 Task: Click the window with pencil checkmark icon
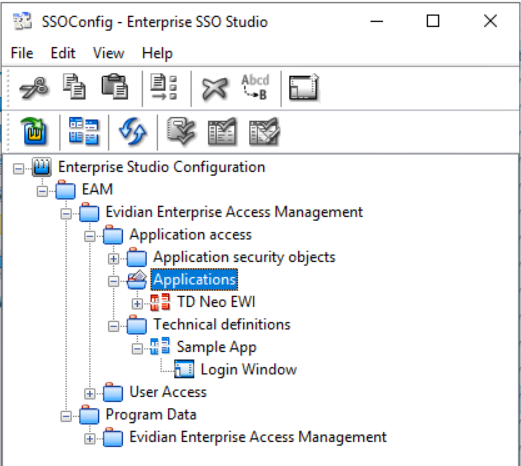(x=264, y=132)
